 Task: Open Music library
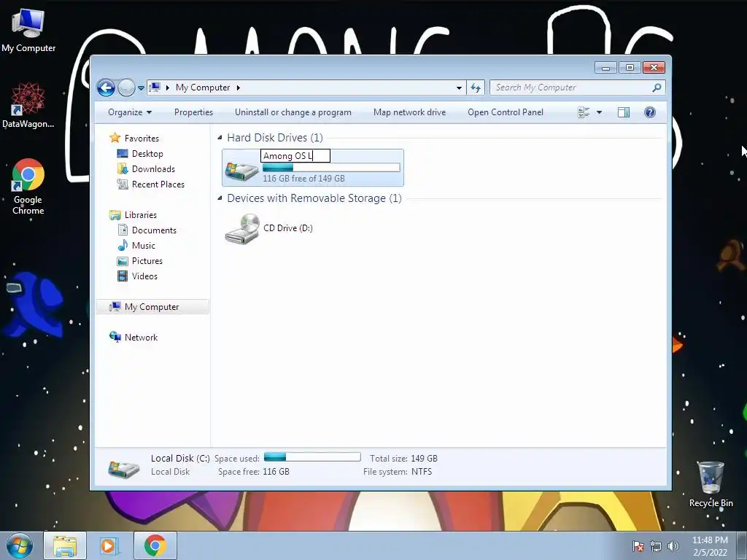pos(144,246)
